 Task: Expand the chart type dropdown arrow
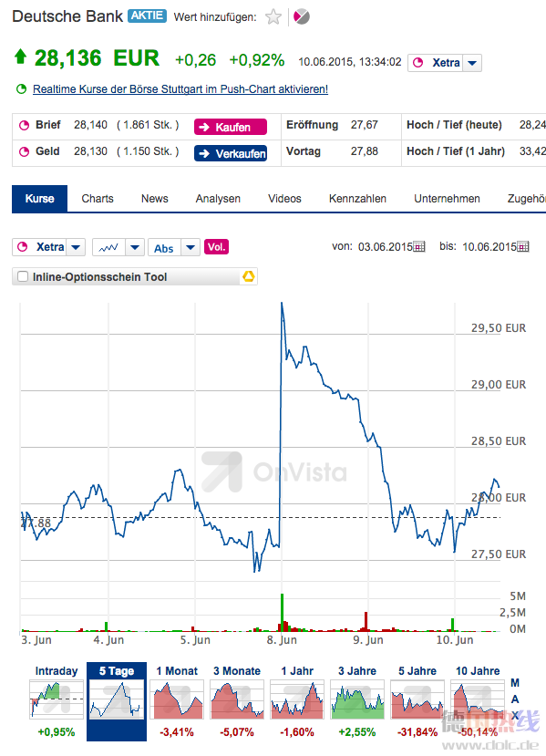click(135, 247)
